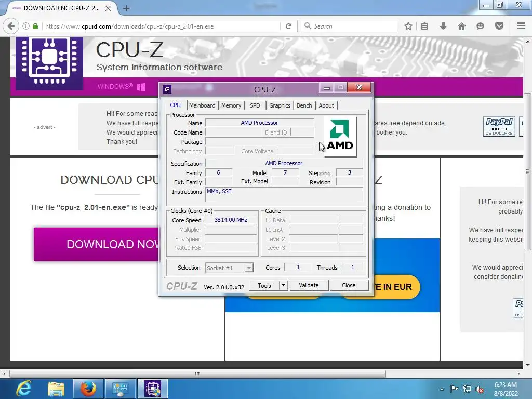The height and width of the screenshot is (399, 532).
Task: Click the PayPal Donate US Dollars button
Action: pyautogui.click(x=499, y=127)
